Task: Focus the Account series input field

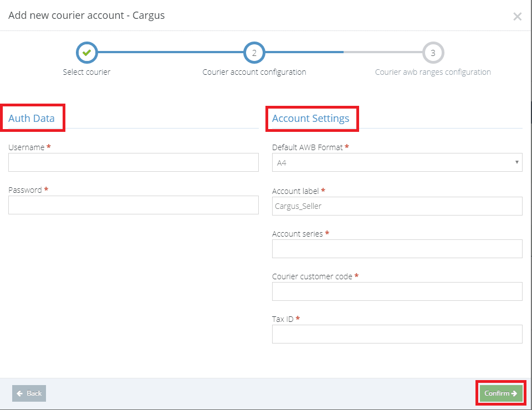Action: tap(397, 249)
